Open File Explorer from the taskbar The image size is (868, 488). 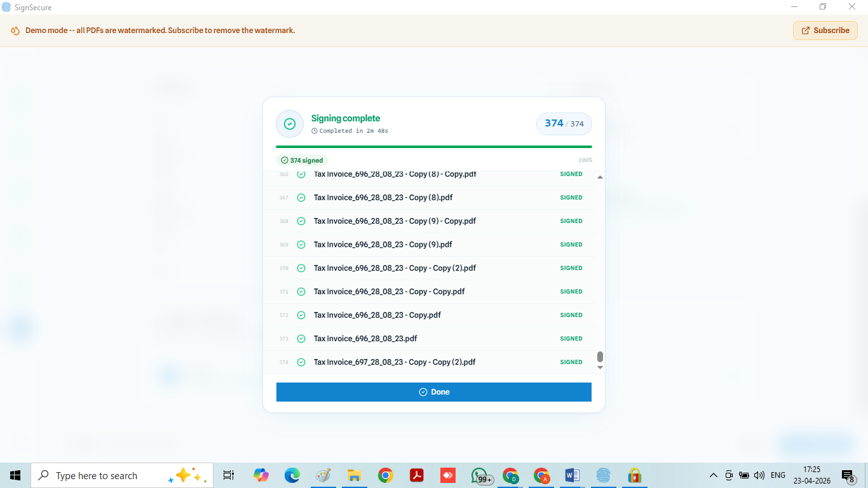pos(354,475)
